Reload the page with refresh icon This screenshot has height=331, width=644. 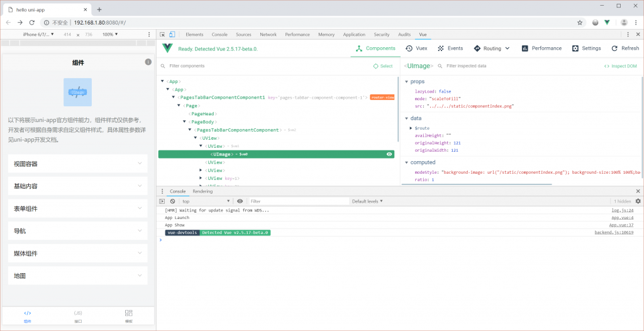pyautogui.click(x=31, y=23)
